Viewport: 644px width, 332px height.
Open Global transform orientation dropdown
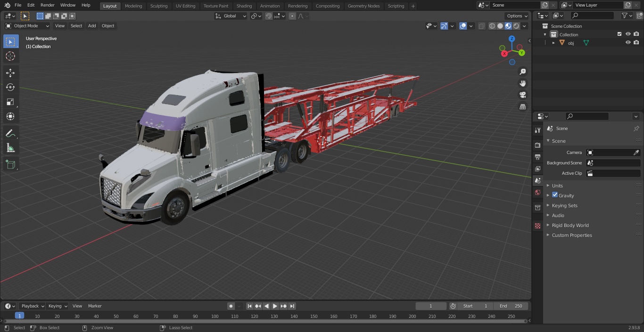coord(231,16)
